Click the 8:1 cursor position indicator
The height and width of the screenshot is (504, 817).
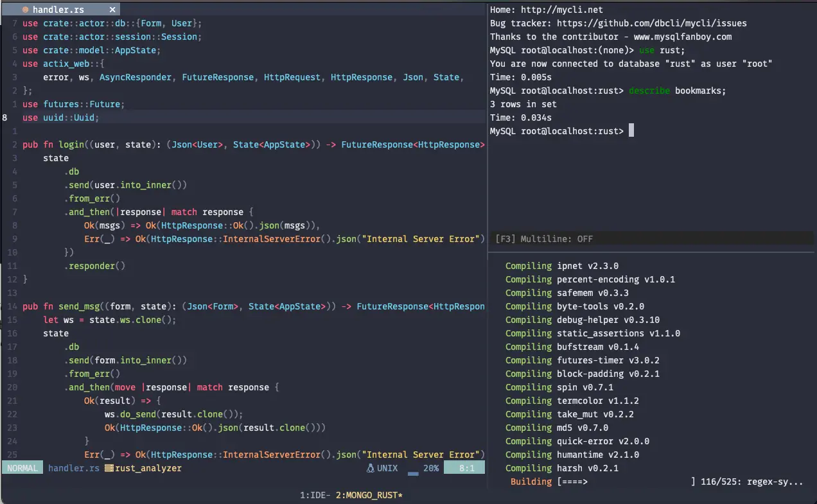pyautogui.click(x=464, y=468)
